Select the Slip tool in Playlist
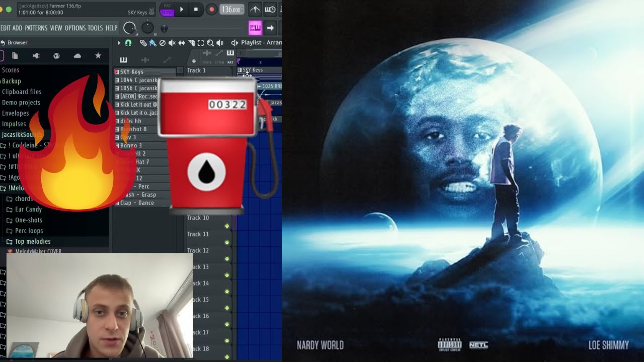 (182, 43)
